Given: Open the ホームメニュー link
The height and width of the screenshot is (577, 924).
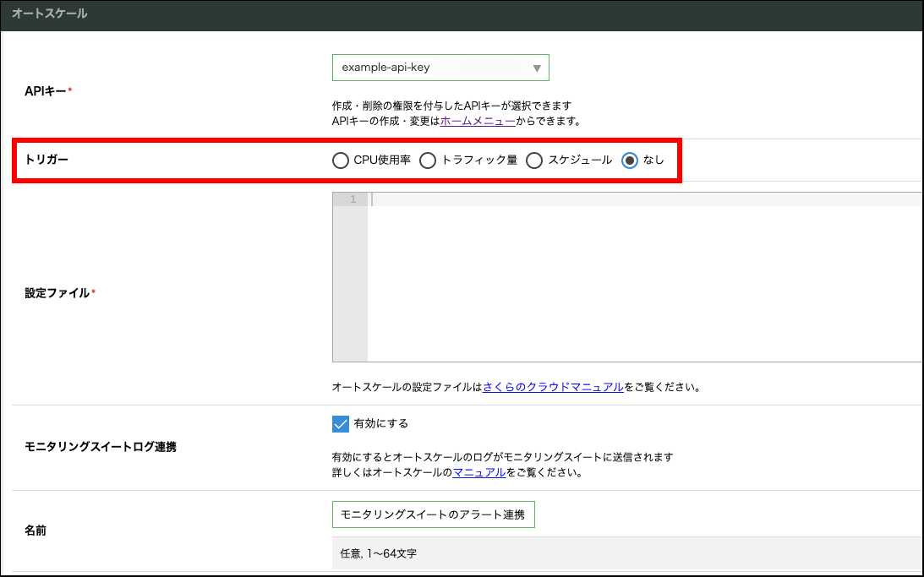Looking at the screenshot, I should 478,121.
